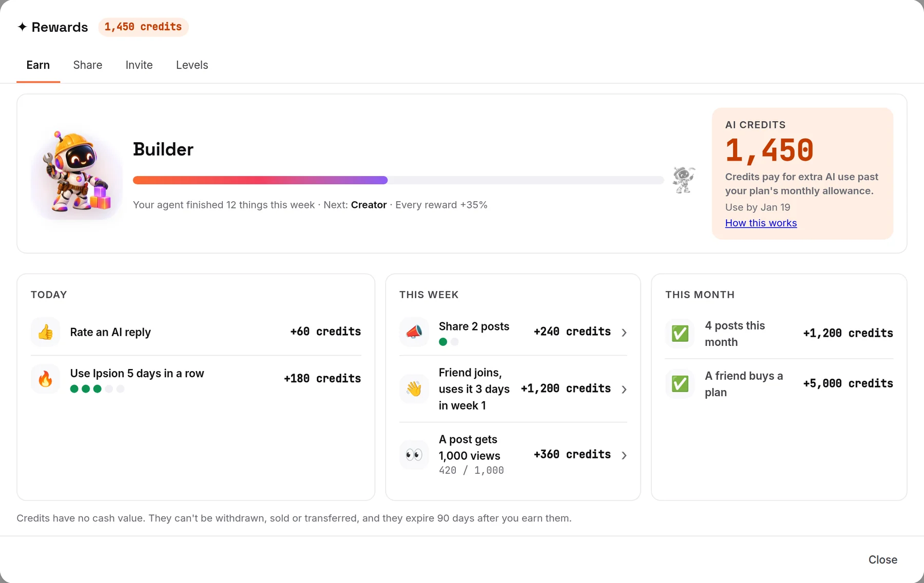Select the Rate an AI reply task
This screenshot has height=583, width=924.
196,332
